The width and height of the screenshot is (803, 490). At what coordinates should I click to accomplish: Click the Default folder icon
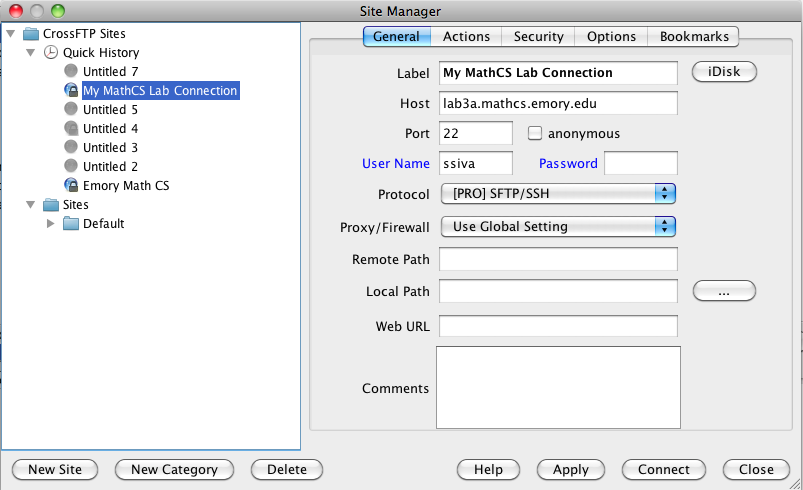71,224
